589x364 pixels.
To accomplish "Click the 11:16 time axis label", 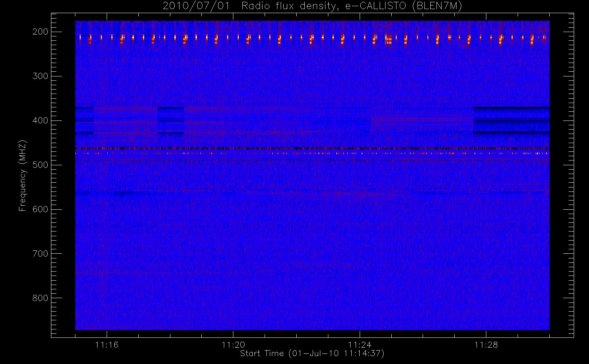I will click(x=107, y=345).
